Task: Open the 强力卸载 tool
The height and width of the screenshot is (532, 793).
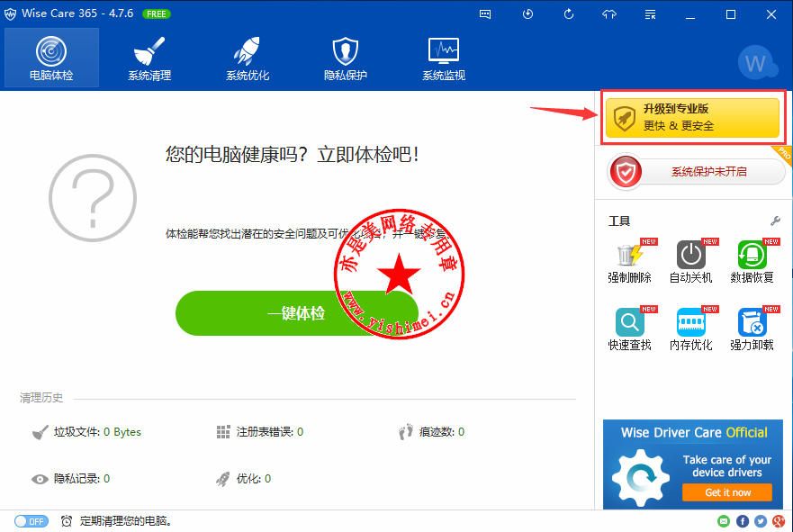Action: click(x=752, y=329)
